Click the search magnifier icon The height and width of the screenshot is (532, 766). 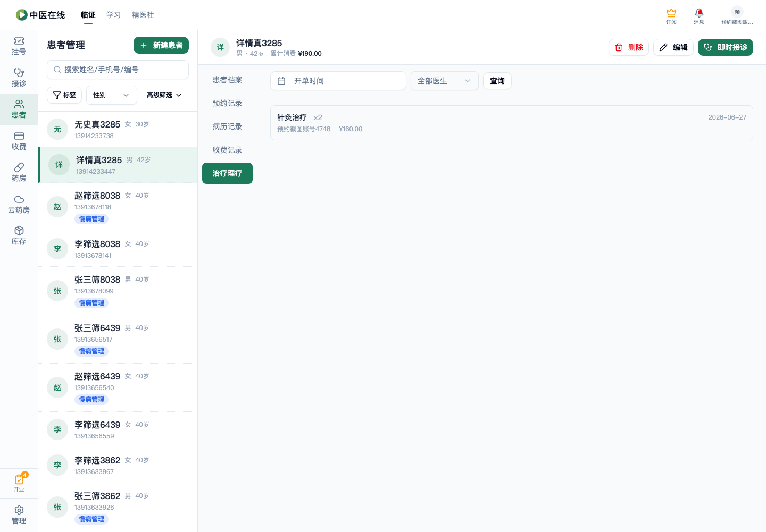(x=57, y=70)
